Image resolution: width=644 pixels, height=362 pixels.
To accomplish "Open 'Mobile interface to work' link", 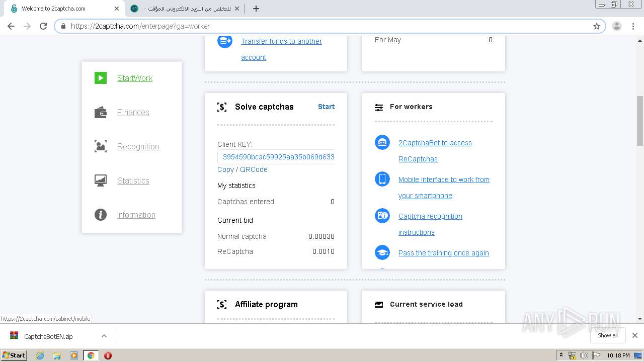I will [x=444, y=188].
